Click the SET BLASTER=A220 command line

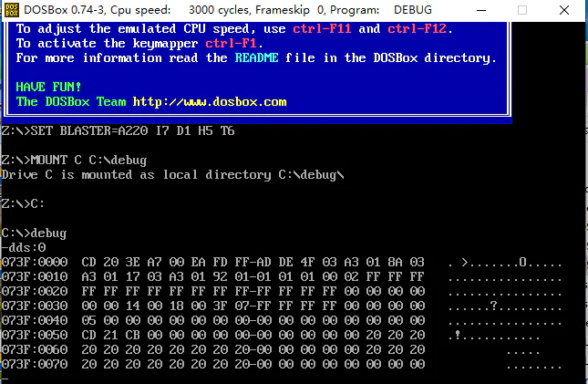tap(119, 131)
